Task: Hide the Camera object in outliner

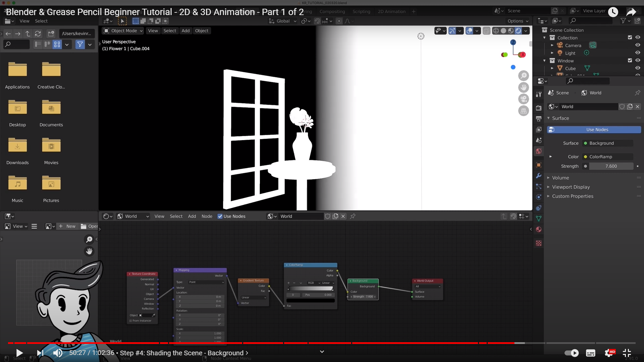Action: 638,45
